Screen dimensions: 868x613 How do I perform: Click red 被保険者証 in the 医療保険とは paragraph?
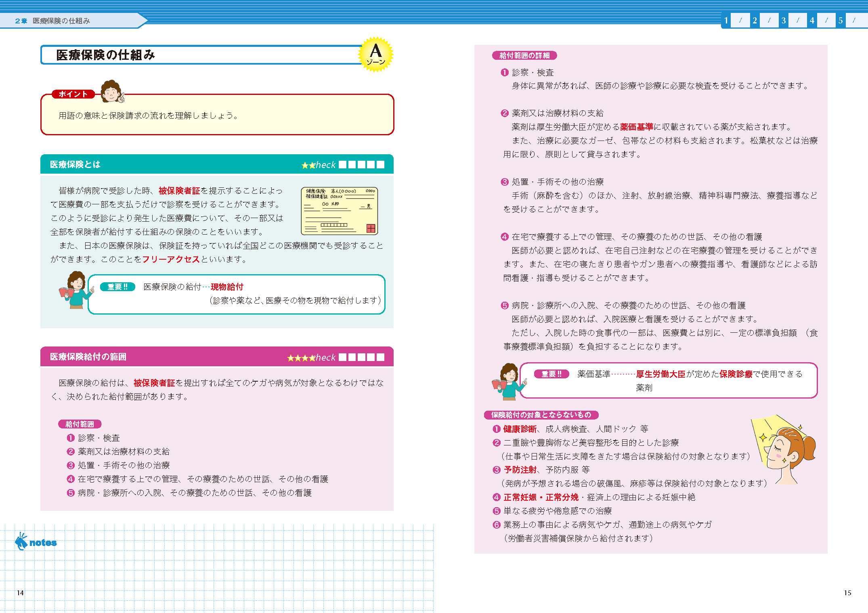coord(179,191)
